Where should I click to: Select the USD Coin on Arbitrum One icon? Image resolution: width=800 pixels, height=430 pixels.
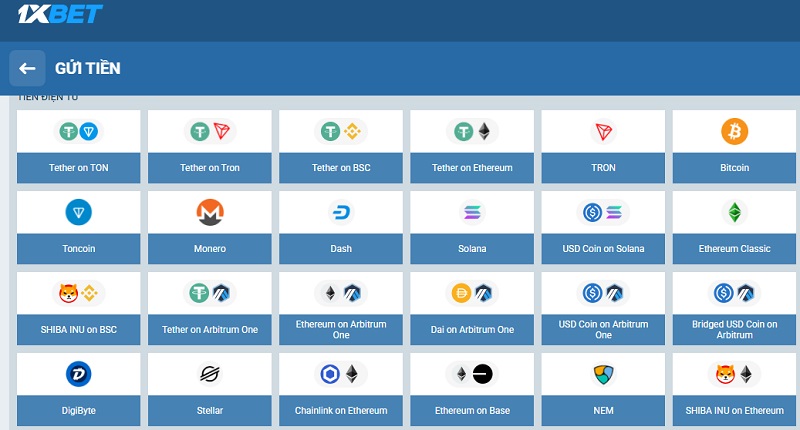point(603,293)
